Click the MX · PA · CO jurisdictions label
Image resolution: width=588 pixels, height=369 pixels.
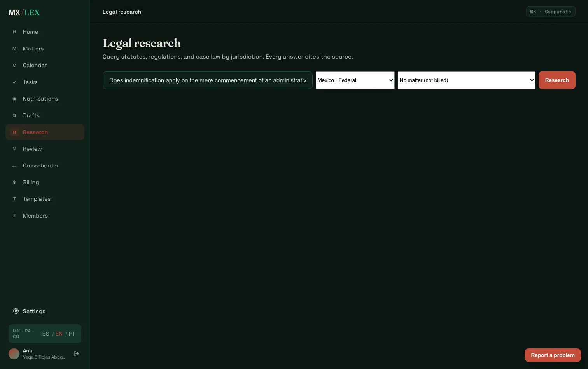click(23, 334)
